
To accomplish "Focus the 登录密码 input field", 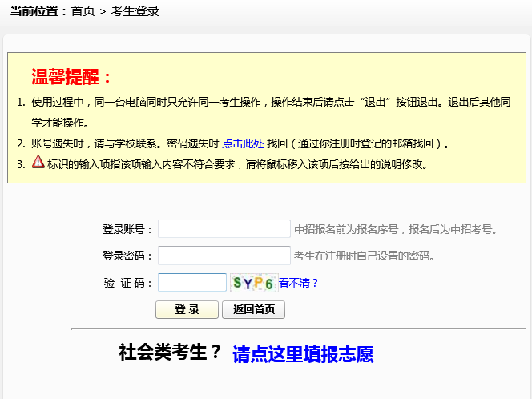I will click(x=224, y=256).
